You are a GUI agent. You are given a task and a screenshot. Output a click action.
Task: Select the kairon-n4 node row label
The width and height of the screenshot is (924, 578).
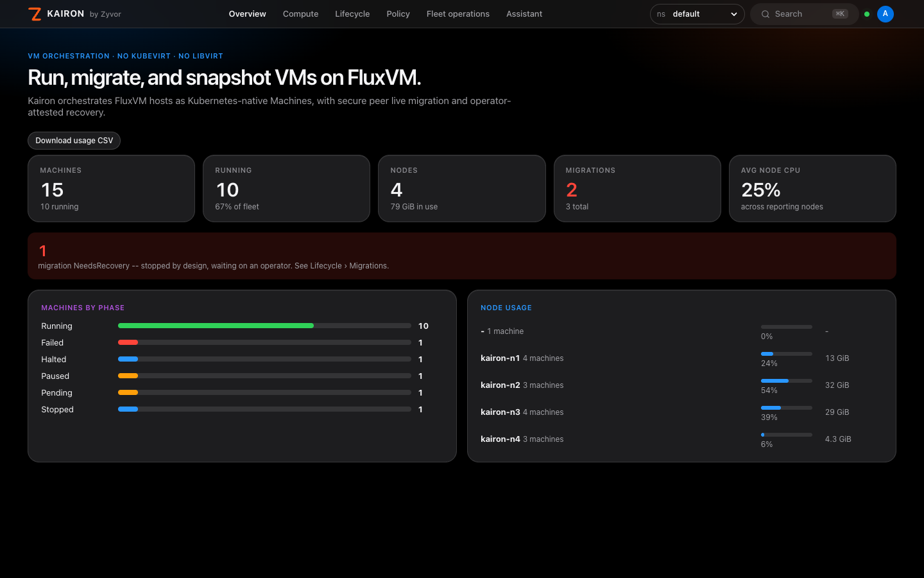[501, 439]
